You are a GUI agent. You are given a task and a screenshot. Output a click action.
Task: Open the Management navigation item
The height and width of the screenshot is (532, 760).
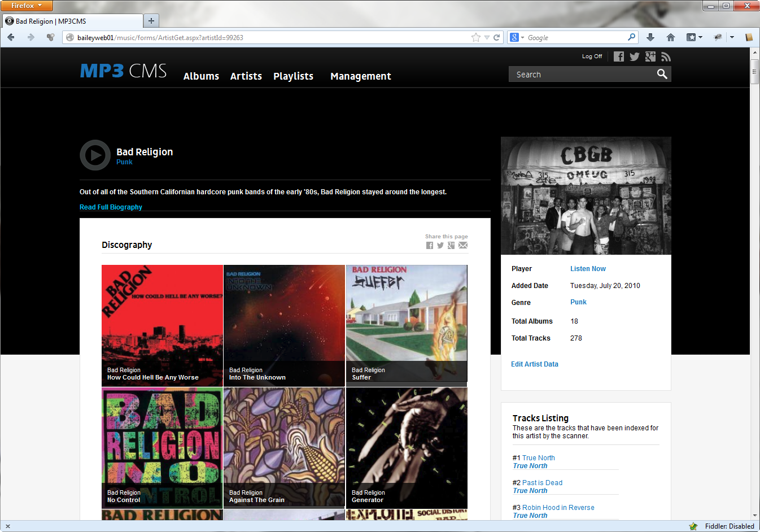coord(360,76)
